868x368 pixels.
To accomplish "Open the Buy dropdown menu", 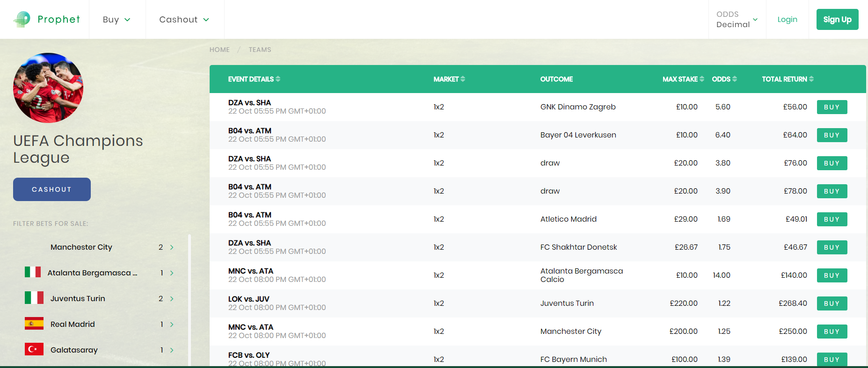I will [117, 20].
